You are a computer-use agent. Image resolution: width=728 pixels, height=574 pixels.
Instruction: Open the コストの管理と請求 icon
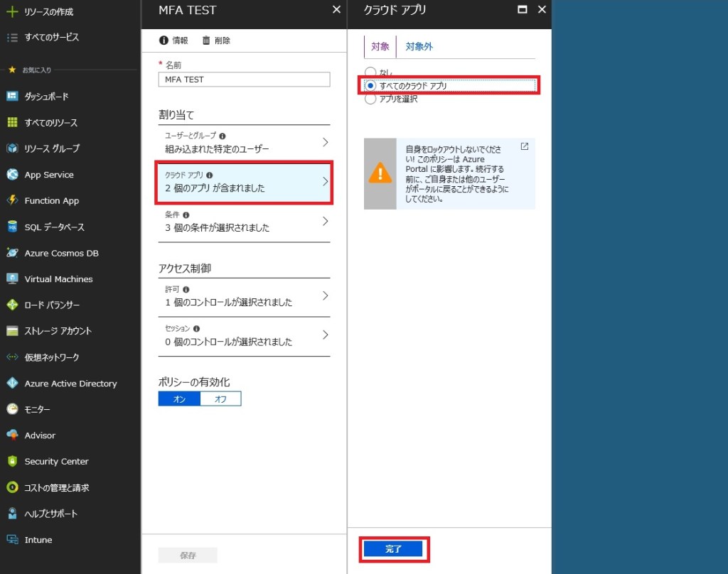12,487
